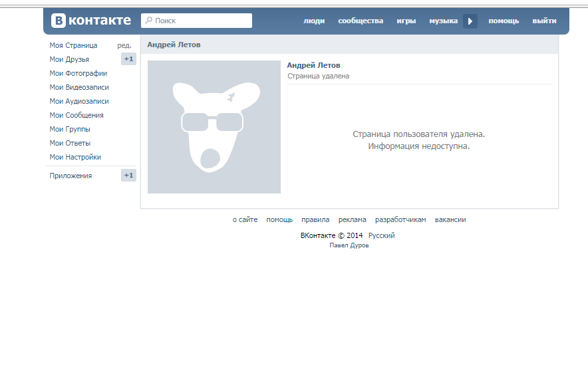The height and width of the screenshot is (379, 588).
Task: Open разработчикам footer link
Action: [x=400, y=219]
